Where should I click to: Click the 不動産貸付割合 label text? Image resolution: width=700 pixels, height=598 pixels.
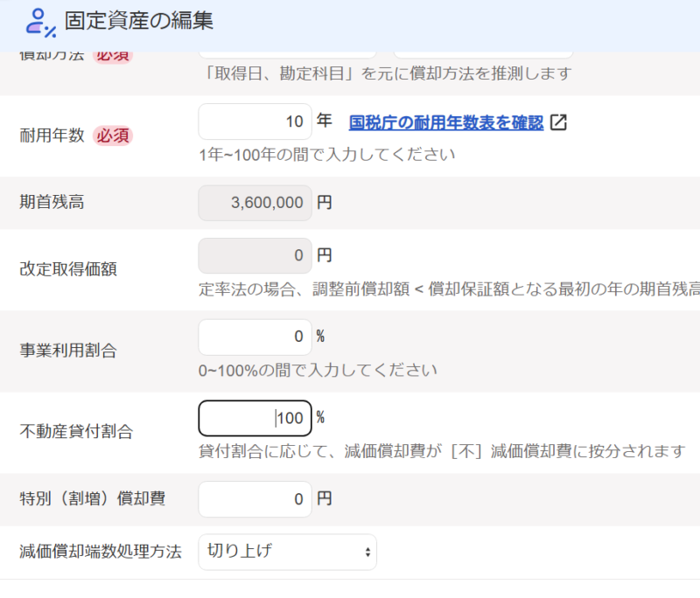coord(75,431)
